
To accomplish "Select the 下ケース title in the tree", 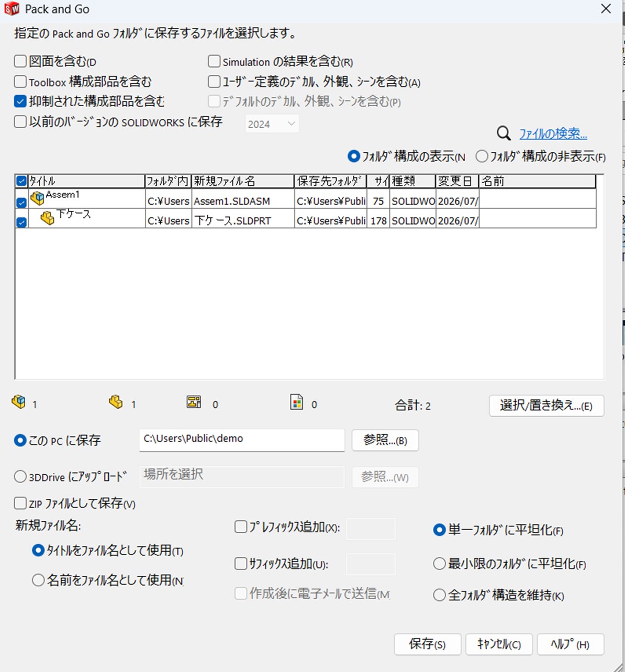I will point(73,214).
